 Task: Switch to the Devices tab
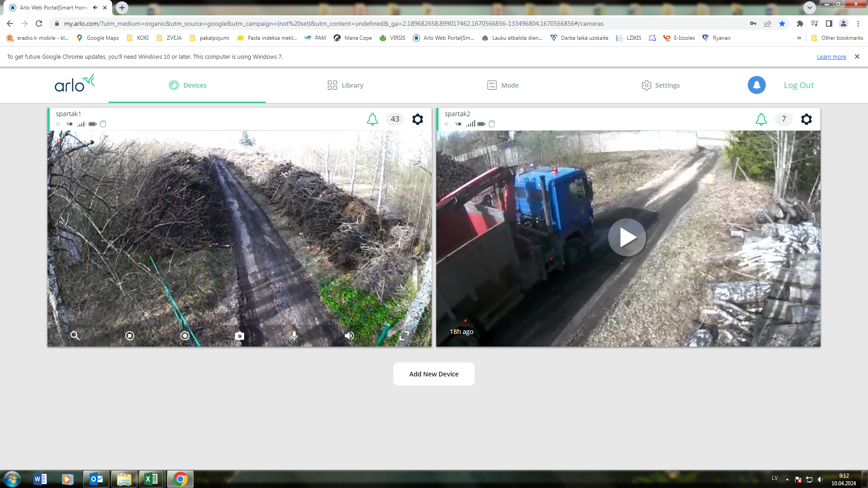[x=187, y=85]
